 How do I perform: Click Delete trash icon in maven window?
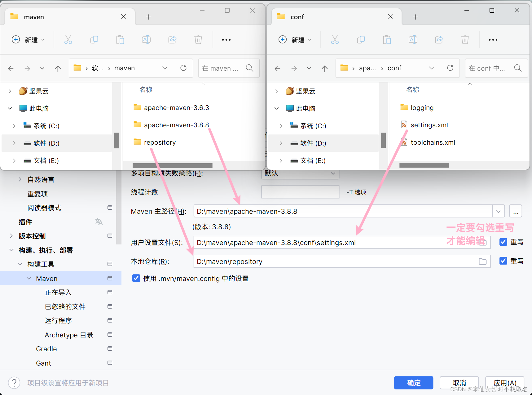(x=198, y=40)
